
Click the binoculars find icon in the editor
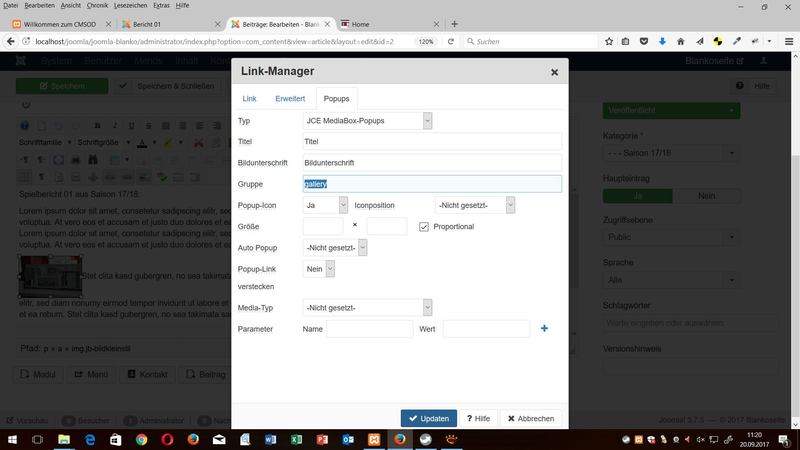pos(93,160)
